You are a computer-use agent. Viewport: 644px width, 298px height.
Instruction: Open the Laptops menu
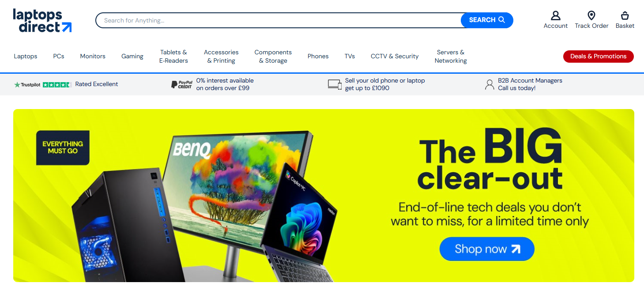click(26, 56)
